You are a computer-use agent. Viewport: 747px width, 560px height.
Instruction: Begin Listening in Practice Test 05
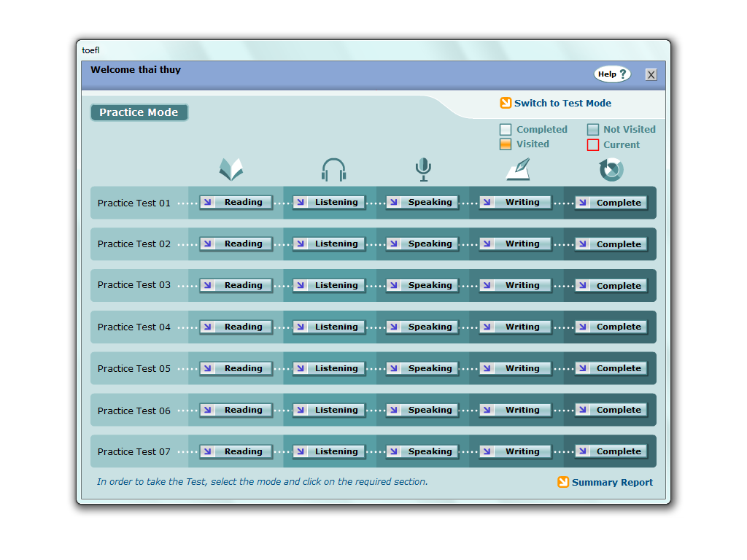click(x=329, y=368)
